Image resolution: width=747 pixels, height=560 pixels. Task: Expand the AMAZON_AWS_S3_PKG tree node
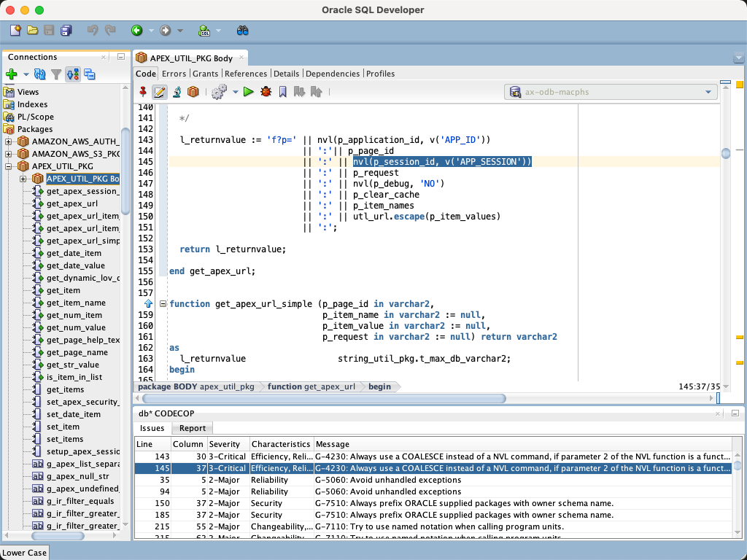pyautogui.click(x=9, y=154)
